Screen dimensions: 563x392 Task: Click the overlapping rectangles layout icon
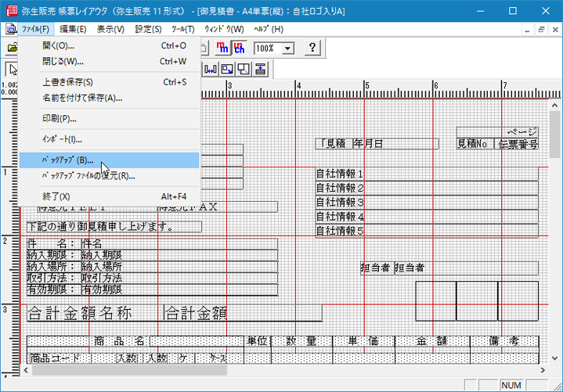coord(244,69)
